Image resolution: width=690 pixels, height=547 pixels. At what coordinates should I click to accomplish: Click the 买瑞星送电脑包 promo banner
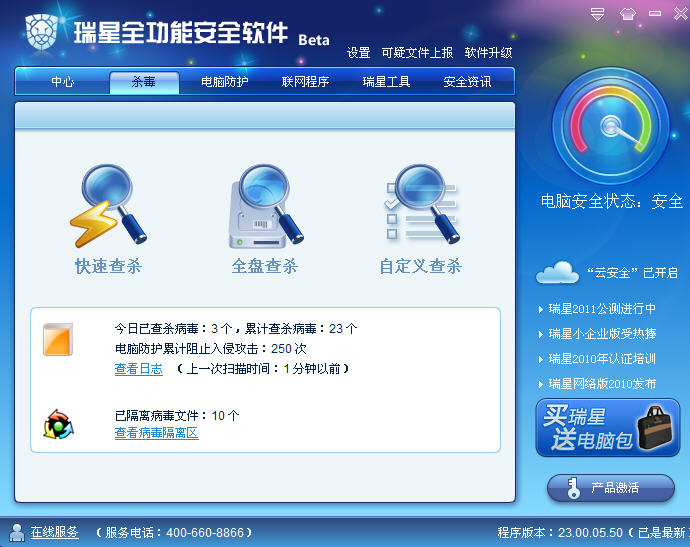click(x=608, y=427)
